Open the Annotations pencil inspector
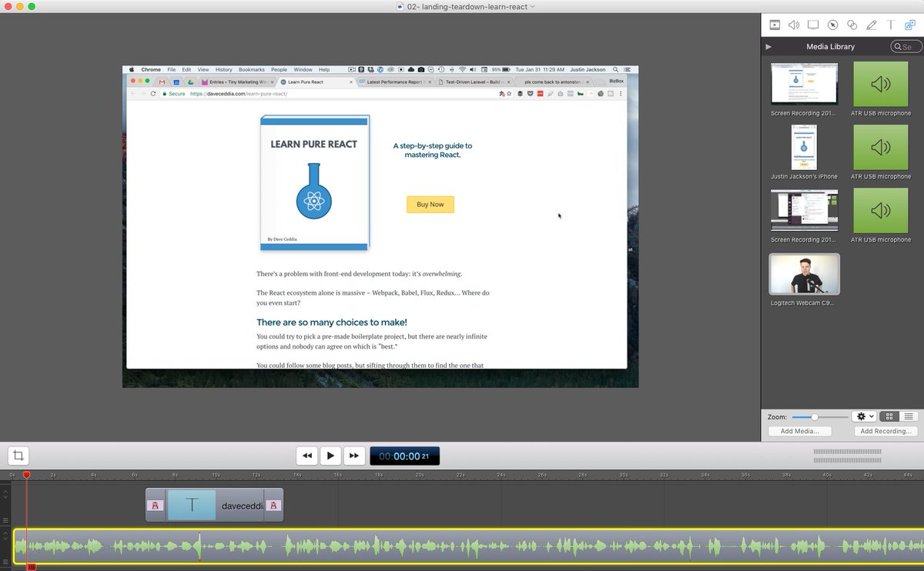Image resolution: width=924 pixels, height=571 pixels. 871,25
